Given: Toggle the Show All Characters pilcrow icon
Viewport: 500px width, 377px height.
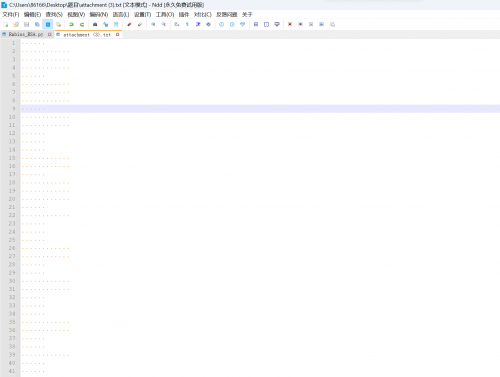Looking at the screenshot, I should coord(187,24).
